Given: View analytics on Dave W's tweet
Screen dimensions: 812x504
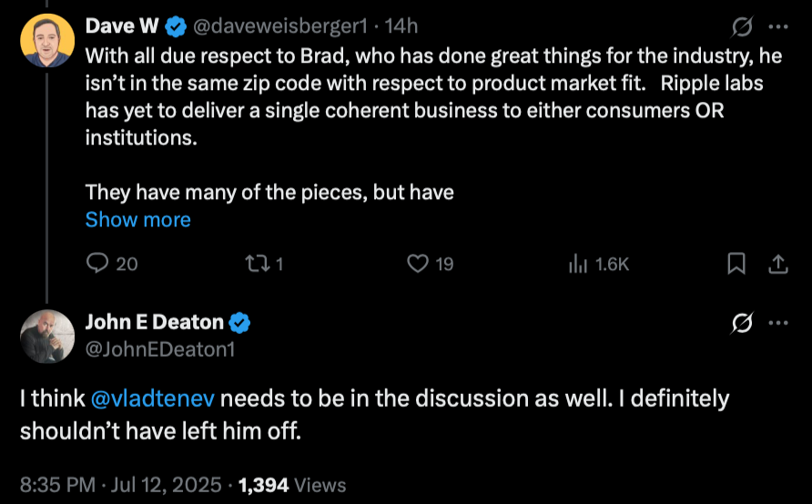Looking at the screenshot, I should pos(577,264).
